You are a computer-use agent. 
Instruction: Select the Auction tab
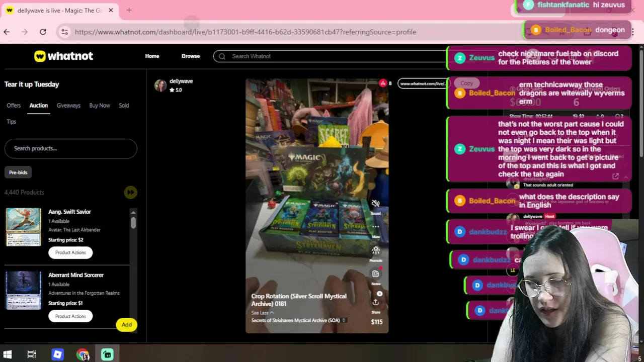point(38,105)
